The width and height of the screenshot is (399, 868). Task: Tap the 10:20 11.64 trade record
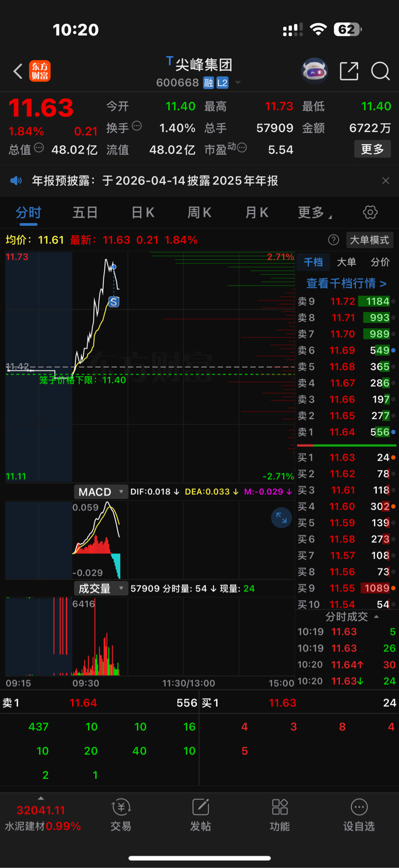347,665
